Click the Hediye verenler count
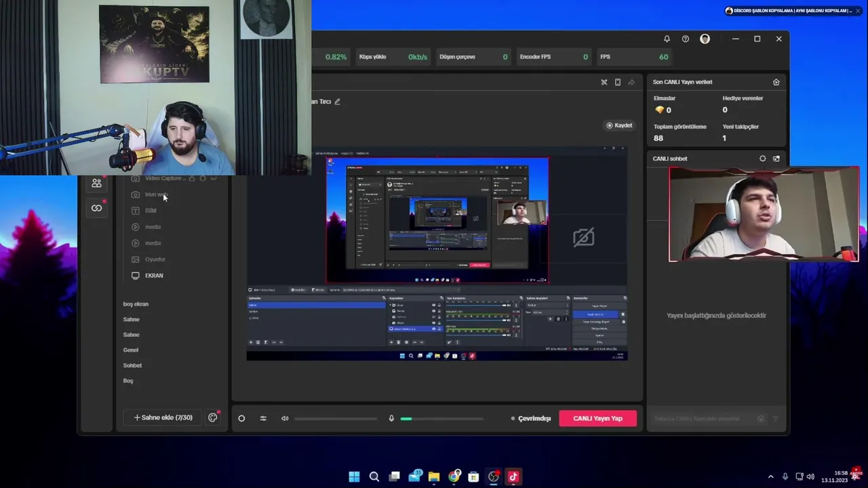 click(x=725, y=110)
